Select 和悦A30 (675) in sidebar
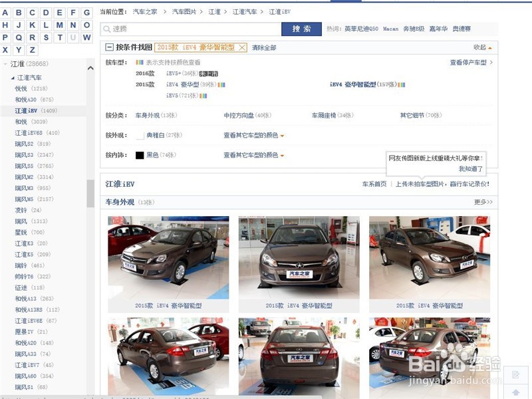 point(34,100)
